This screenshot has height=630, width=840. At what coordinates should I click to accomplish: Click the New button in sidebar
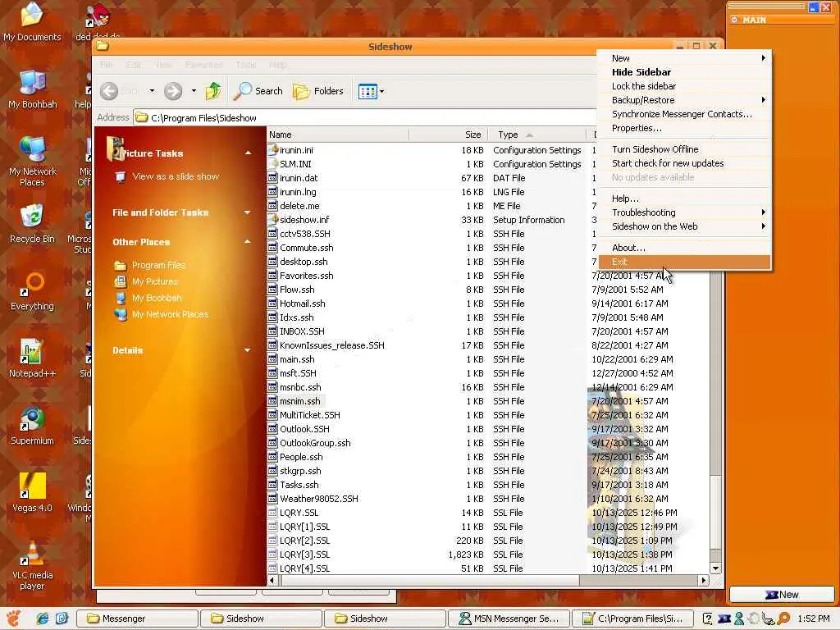(x=782, y=595)
